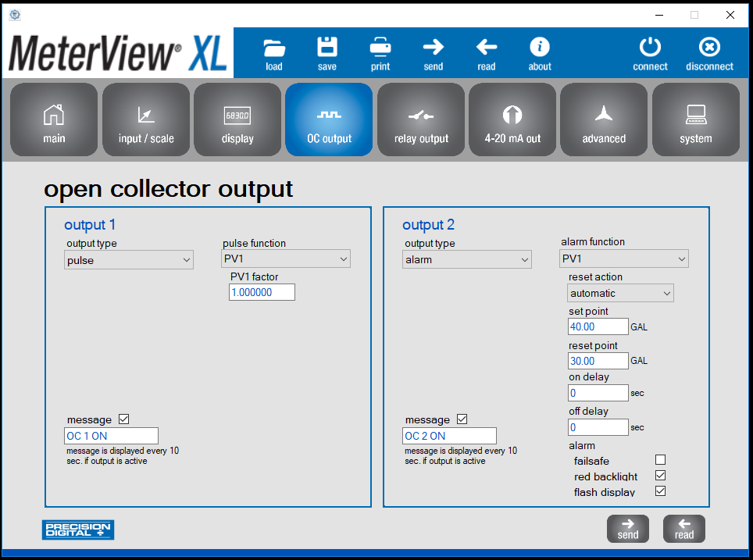The width and height of the screenshot is (753, 560).
Task: Toggle the red backlight checkbox
Action: (x=660, y=476)
